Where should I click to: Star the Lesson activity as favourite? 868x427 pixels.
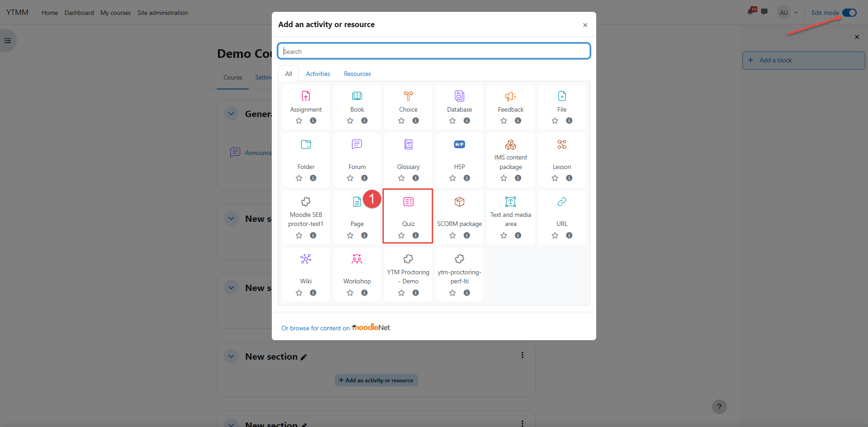click(x=555, y=178)
